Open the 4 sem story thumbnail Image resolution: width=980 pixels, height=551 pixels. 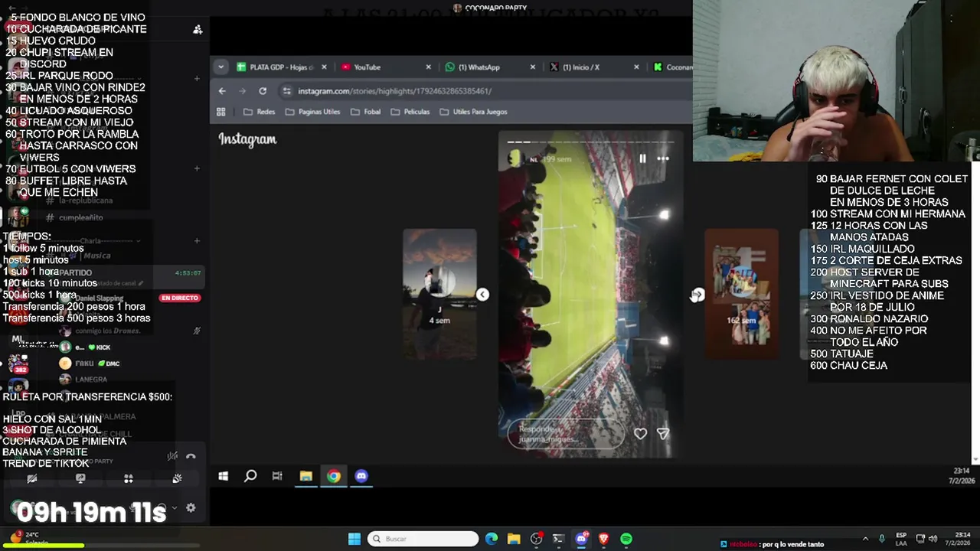point(439,294)
